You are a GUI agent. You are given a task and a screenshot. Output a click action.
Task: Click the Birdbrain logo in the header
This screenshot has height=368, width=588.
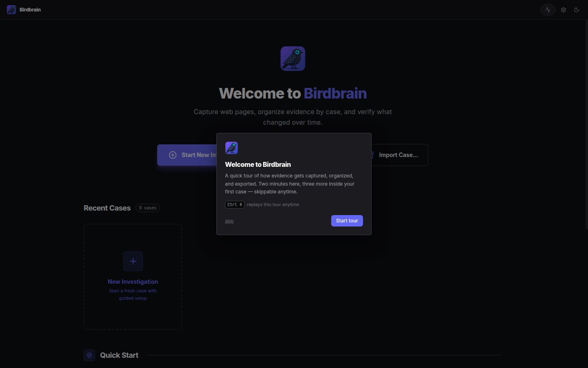click(11, 10)
